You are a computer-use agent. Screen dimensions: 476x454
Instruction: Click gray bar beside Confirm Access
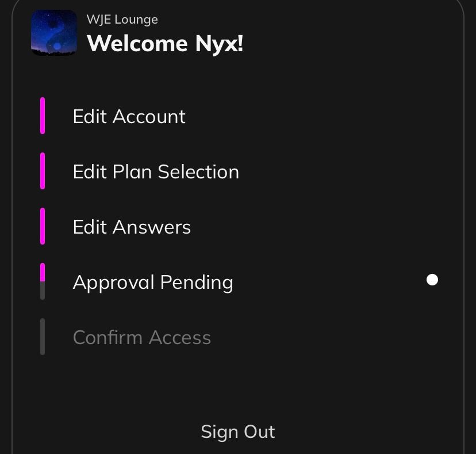pyautogui.click(x=43, y=337)
